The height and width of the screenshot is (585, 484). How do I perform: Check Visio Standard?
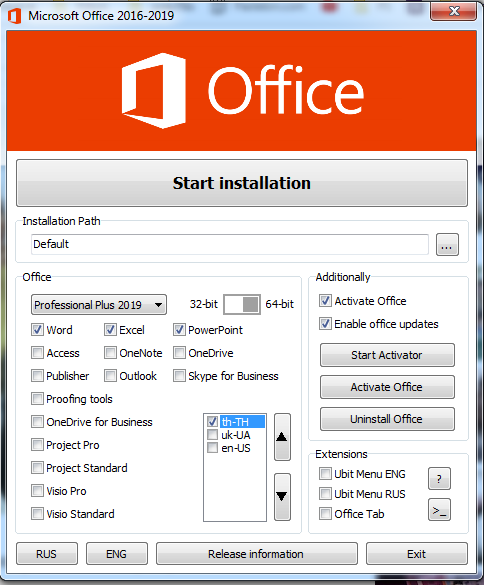pyautogui.click(x=37, y=514)
